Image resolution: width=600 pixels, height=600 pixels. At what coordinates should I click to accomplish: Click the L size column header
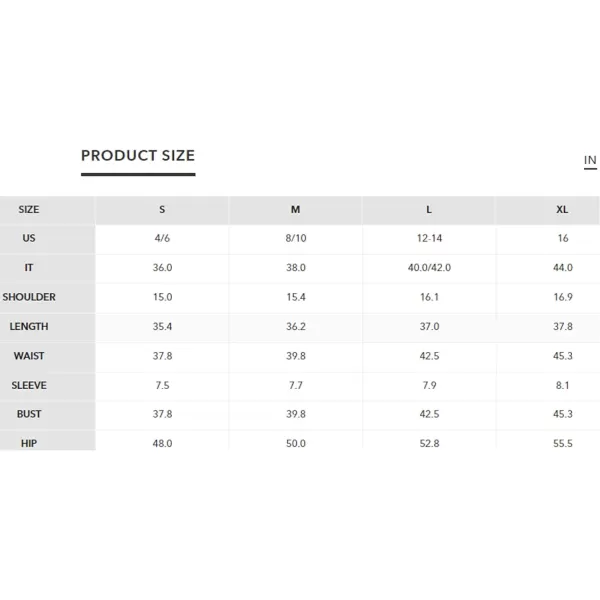pos(429,210)
